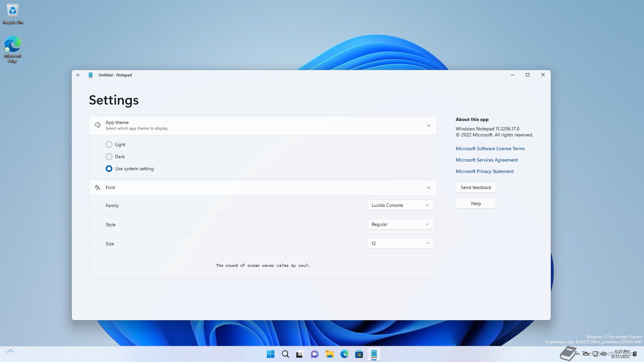
Task: Collapse the Font section
Action: coord(428,188)
